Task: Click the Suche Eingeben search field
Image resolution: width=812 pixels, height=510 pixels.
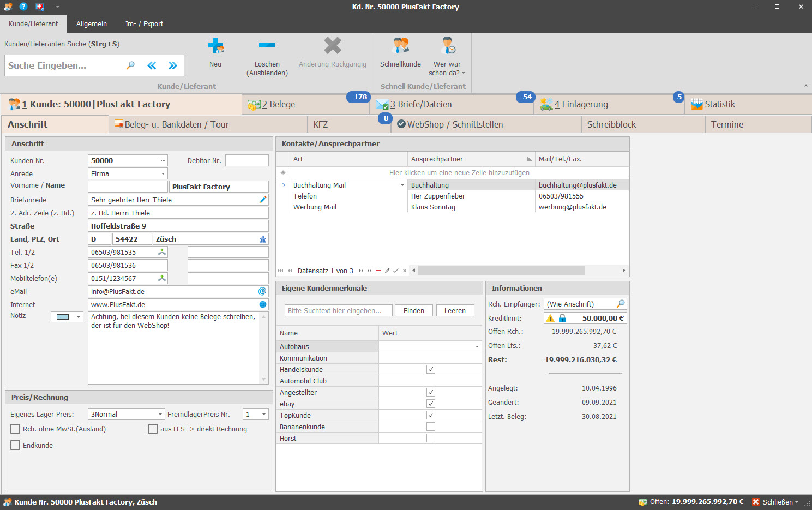Action: 64,65
